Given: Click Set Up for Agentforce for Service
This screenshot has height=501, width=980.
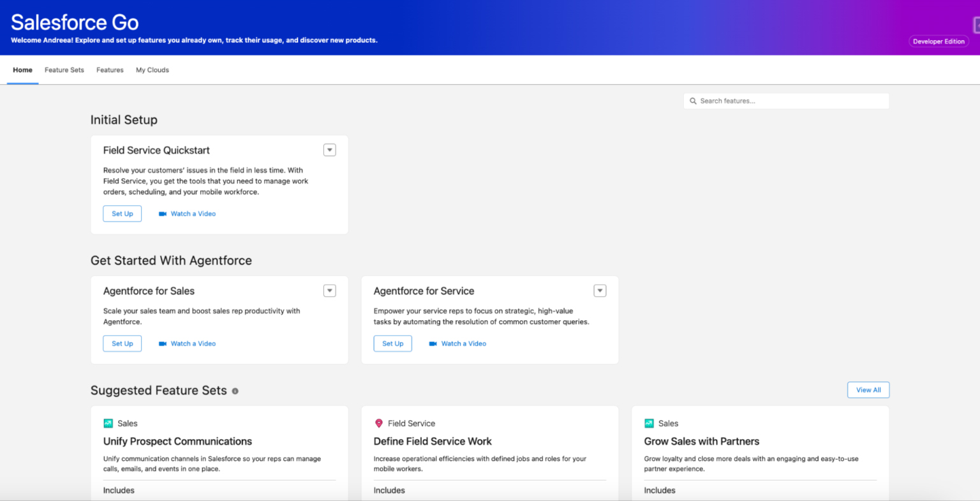Looking at the screenshot, I should 393,343.
